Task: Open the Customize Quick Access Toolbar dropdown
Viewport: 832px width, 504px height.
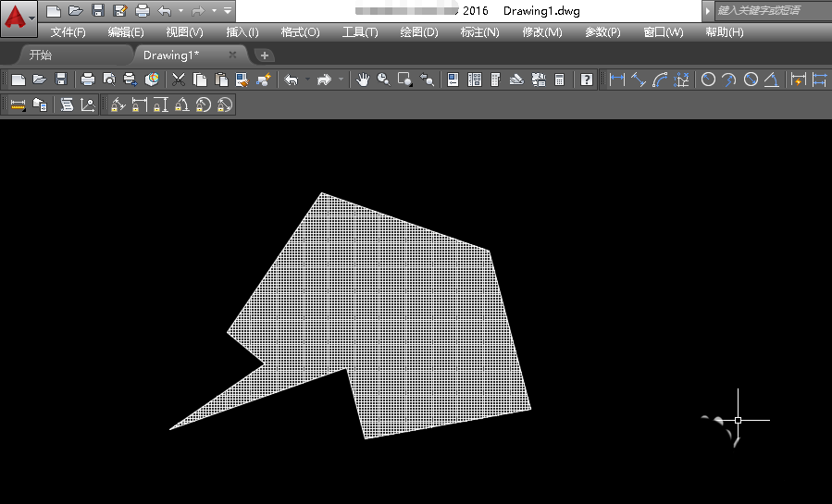Action: pos(228,10)
